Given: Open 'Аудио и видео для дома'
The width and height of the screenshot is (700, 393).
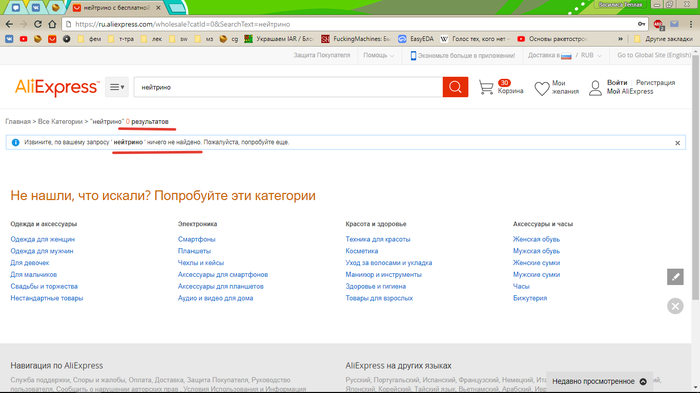Looking at the screenshot, I should click(x=215, y=298).
